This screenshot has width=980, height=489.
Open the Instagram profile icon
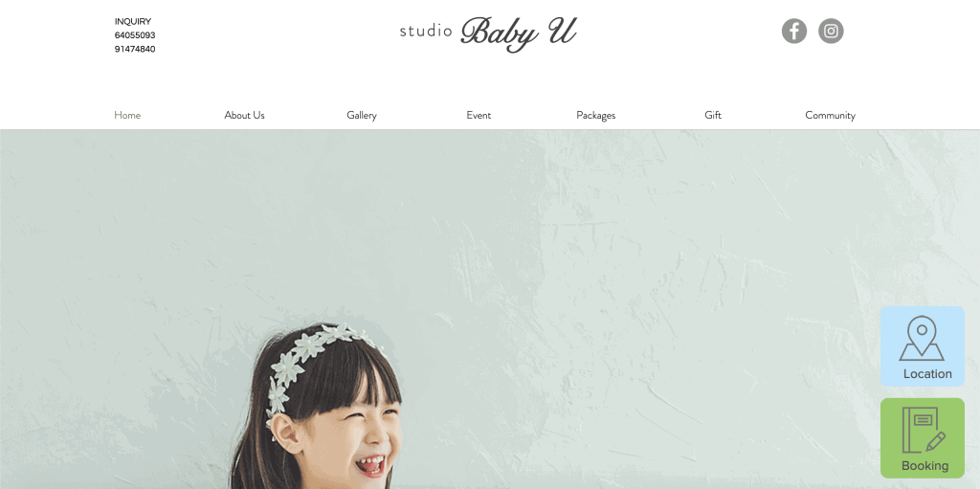click(831, 31)
